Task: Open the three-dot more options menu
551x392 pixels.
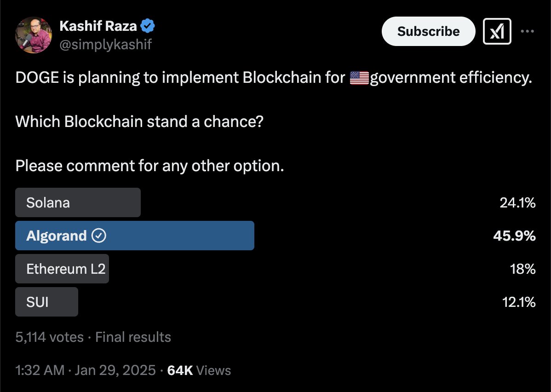Action: [x=527, y=31]
